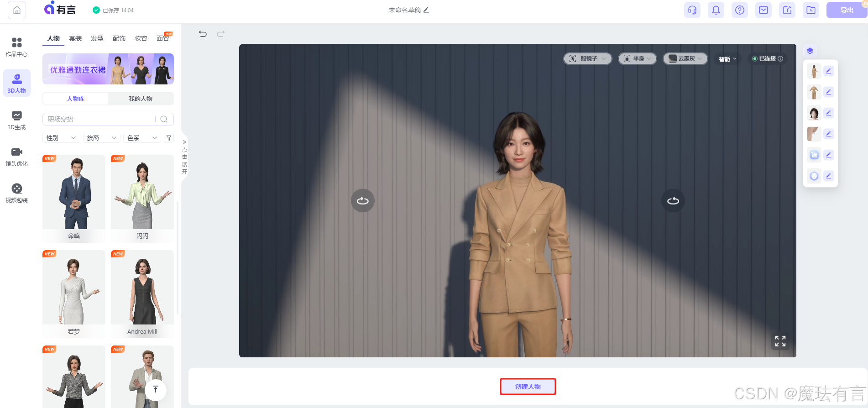Switch to the 套装 tab
This screenshot has height=408, width=868.
pyautogui.click(x=75, y=38)
